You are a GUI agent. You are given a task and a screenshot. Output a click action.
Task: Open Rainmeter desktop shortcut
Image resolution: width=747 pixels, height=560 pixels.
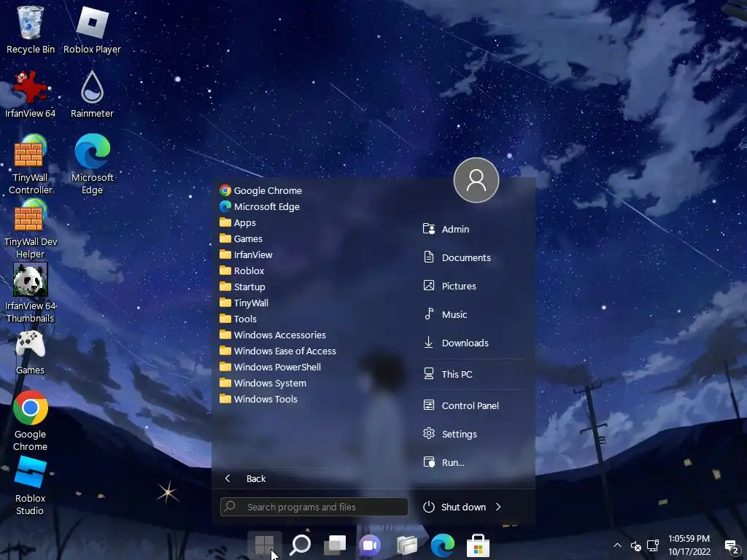click(92, 94)
